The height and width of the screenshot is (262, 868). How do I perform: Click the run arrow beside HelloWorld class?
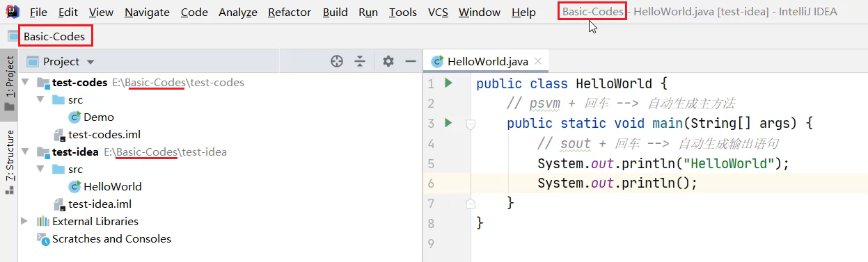[448, 83]
